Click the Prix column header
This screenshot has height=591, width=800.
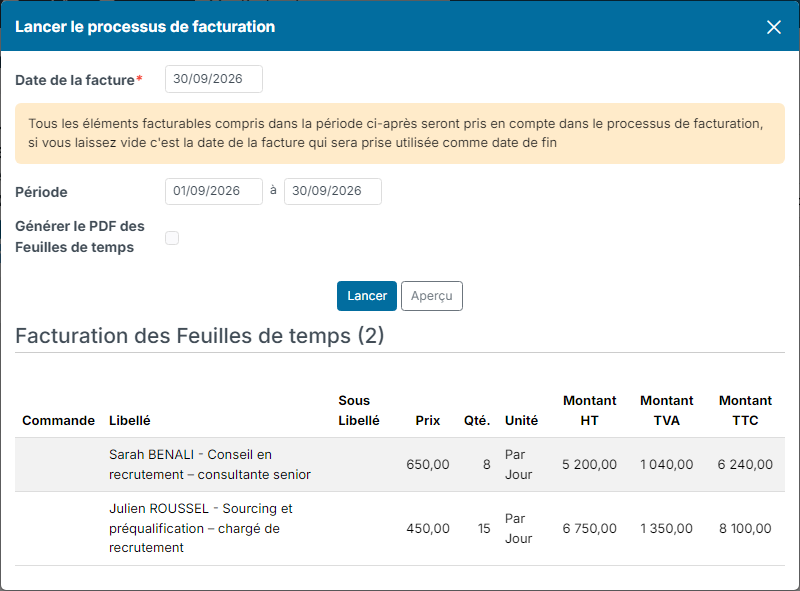point(428,421)
